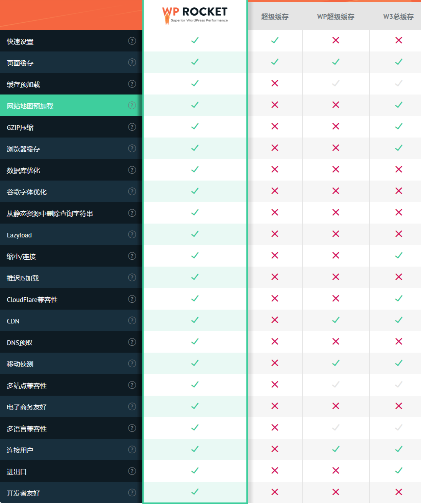Click the help icon next to Lazyload
The image size is (421, 504).
click(132, 234)
